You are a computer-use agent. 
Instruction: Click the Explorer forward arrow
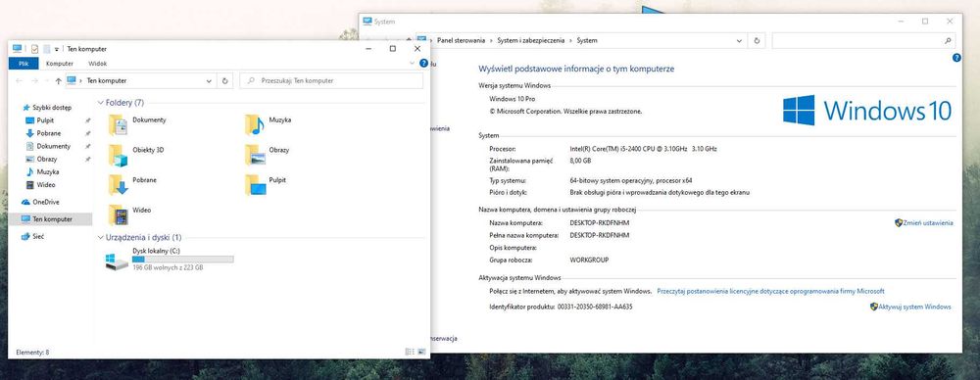tap(35, 80)
